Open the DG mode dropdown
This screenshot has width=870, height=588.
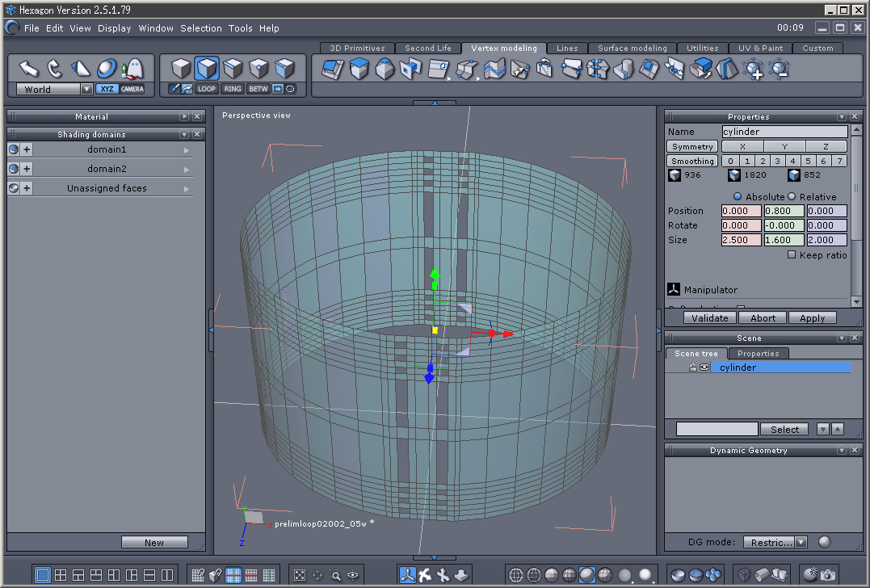coord(801,543)
